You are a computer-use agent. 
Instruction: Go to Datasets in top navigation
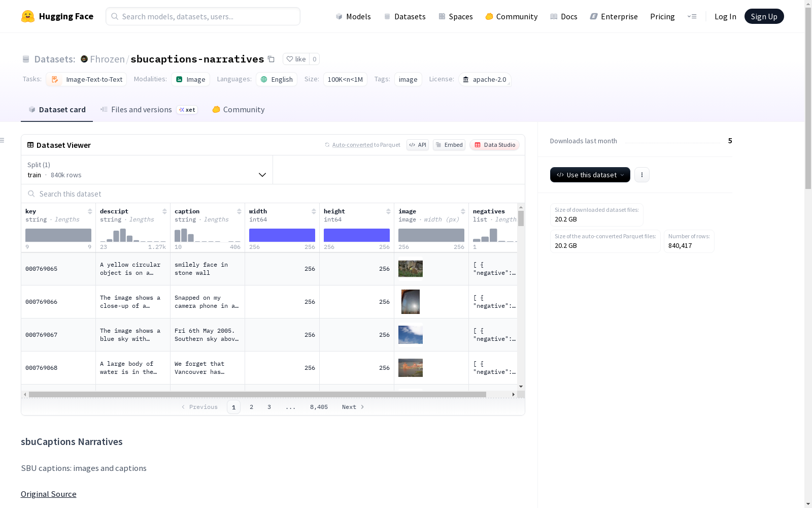click(x=404, y=16)
